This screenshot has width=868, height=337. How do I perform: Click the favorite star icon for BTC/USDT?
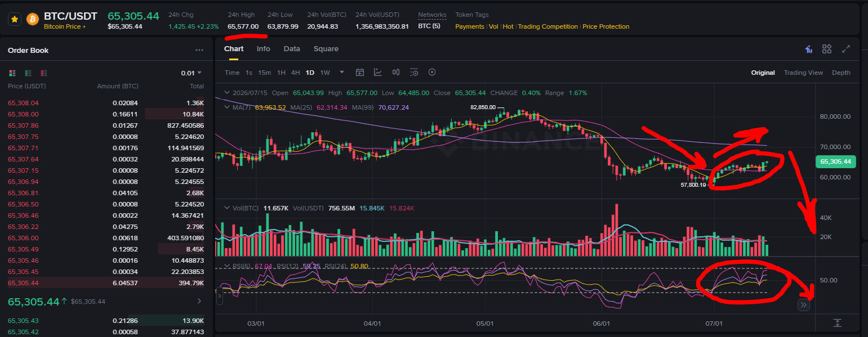coord(15,19)
